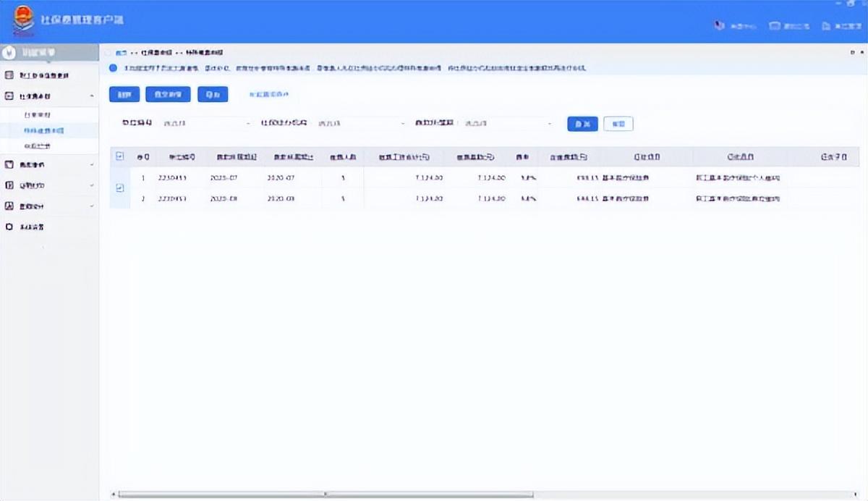Click the 费率 column header
Image resolution: width=868 pixels, height=501 pixels.
click(x=522, y=156)
